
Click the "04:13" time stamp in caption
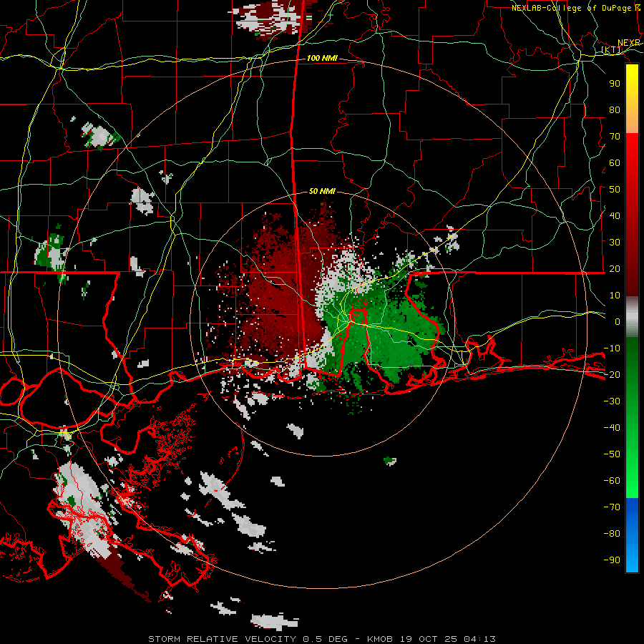tap(479, 639)
